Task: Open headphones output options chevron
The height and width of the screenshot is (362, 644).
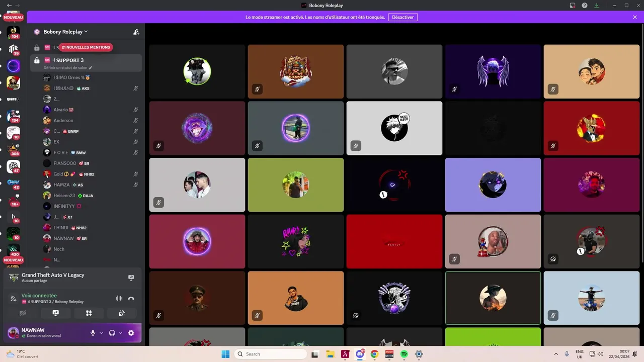Action: (120, 333)
